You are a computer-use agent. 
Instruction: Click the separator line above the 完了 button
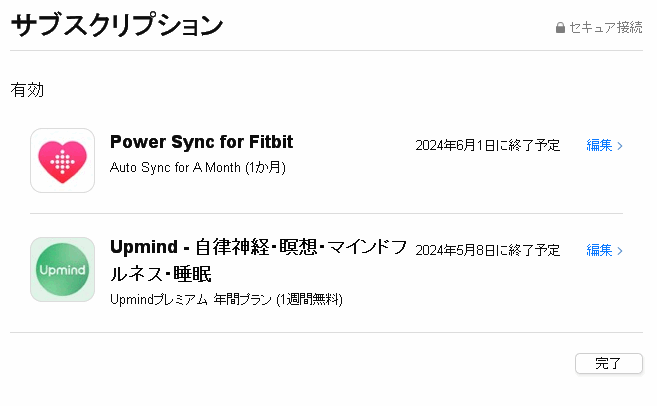pos(326,332)
